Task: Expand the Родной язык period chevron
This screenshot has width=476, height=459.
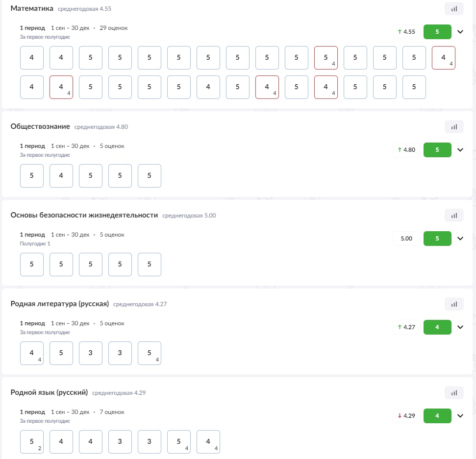Action: coord(460,415)
